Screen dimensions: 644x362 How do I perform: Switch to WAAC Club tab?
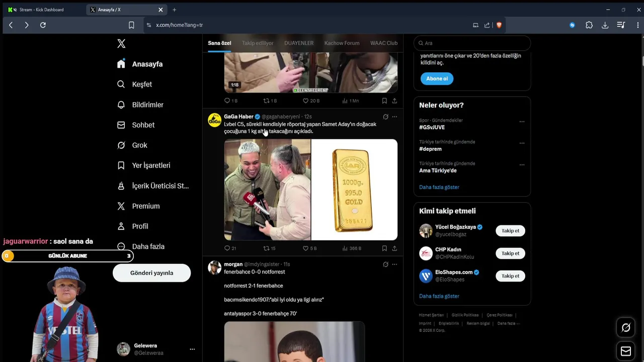click(384, 43)
